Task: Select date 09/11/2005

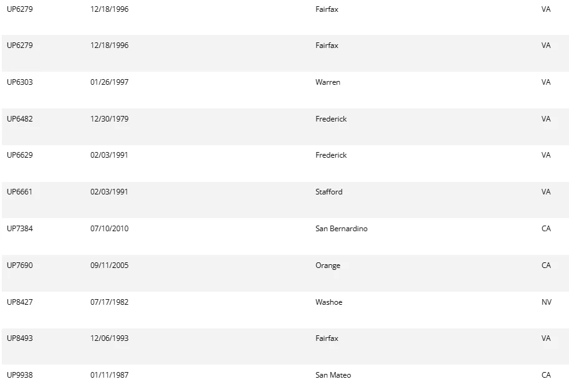Action: pos(109,265)
